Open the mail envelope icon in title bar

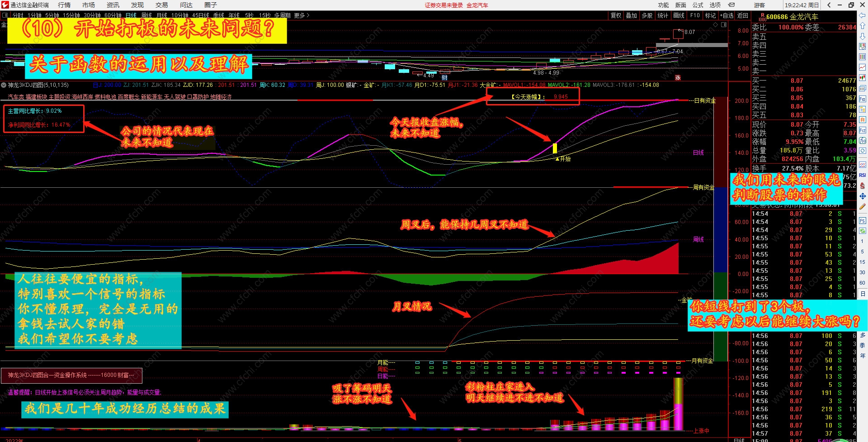click(x=731, y=5)
